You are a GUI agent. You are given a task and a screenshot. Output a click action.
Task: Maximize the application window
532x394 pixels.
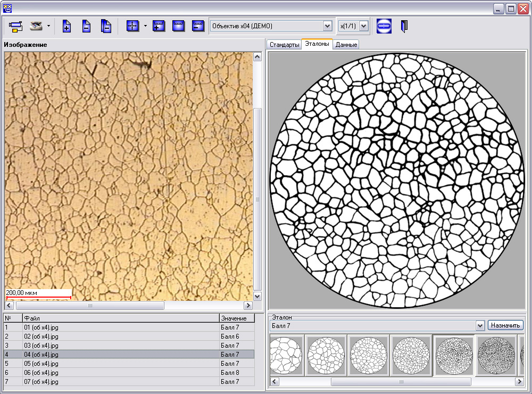(511, 9)
